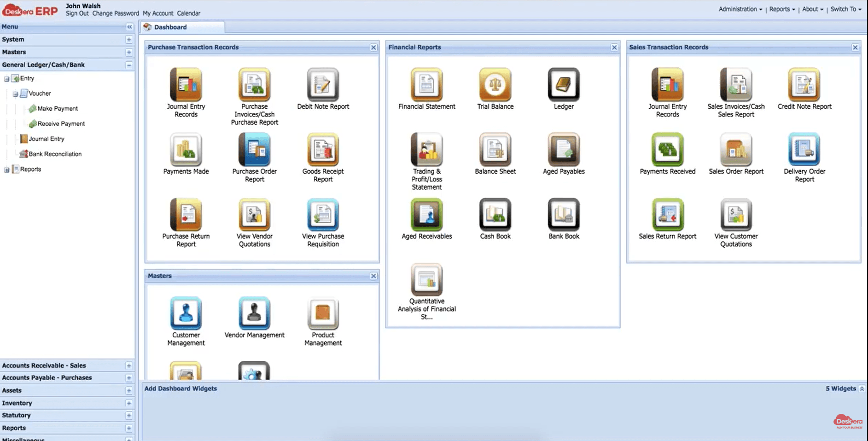Image resolution: width=868 pixels, height=441 pixels.
Task: Open View Vendor Quotations
Action: tap(254, 215)
